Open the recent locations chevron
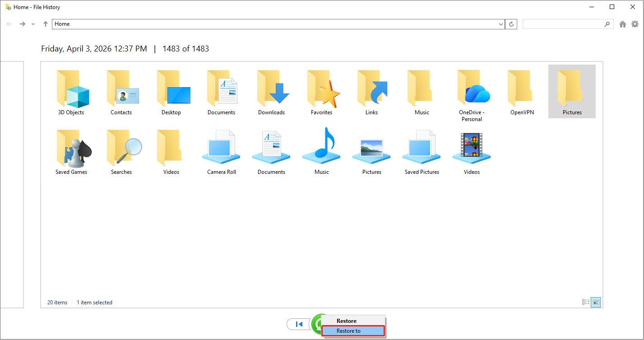The width and height of the screenshot is (644, 340). click(32, 23)
